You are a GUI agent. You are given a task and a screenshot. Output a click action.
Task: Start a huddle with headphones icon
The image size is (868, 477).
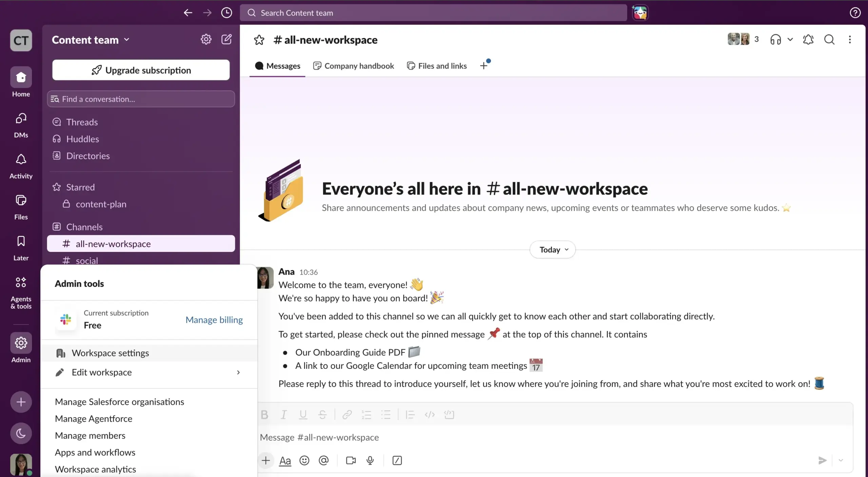(x=775, y=40)
